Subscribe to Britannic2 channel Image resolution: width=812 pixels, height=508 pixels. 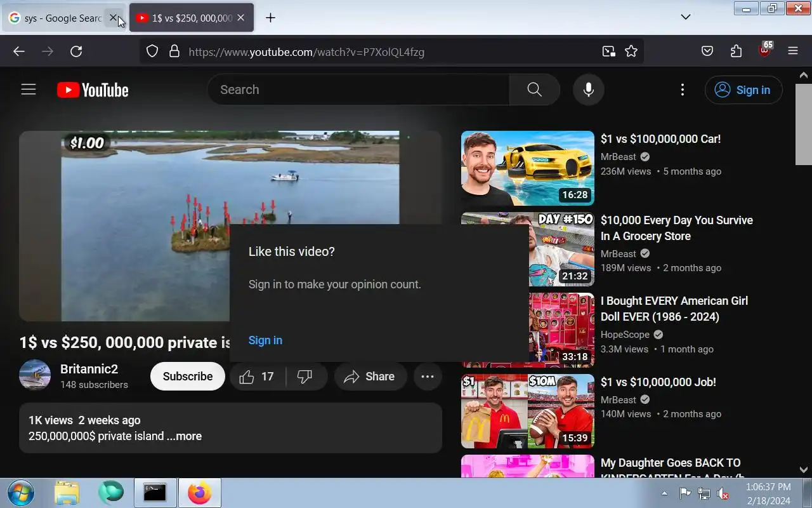pyautogui.click(x=188, y=376)
